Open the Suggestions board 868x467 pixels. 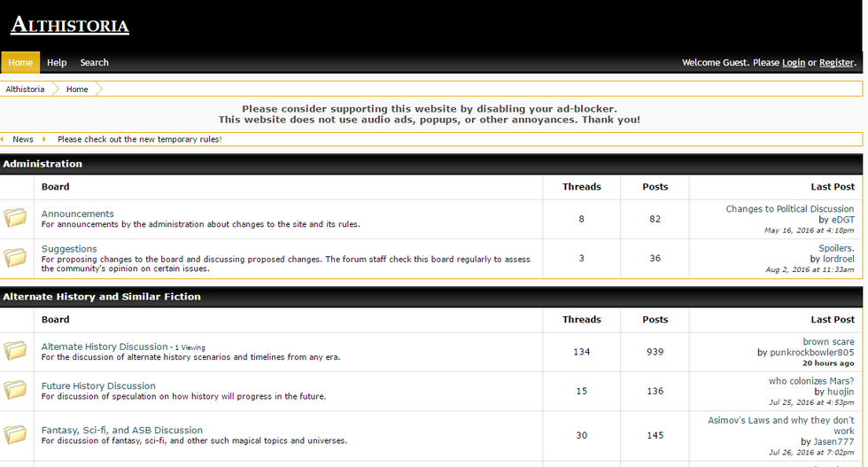coord(69,249)
